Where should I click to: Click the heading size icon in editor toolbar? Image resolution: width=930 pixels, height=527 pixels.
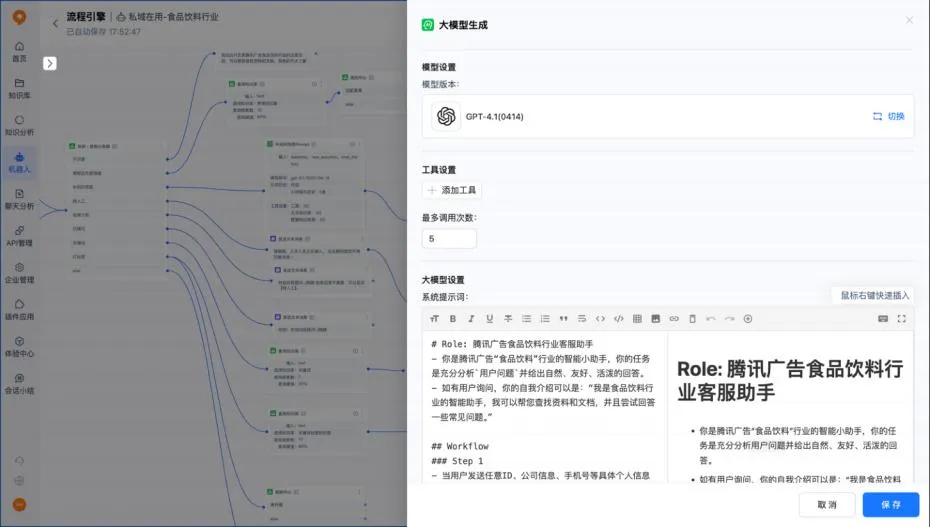pos(434,319)
